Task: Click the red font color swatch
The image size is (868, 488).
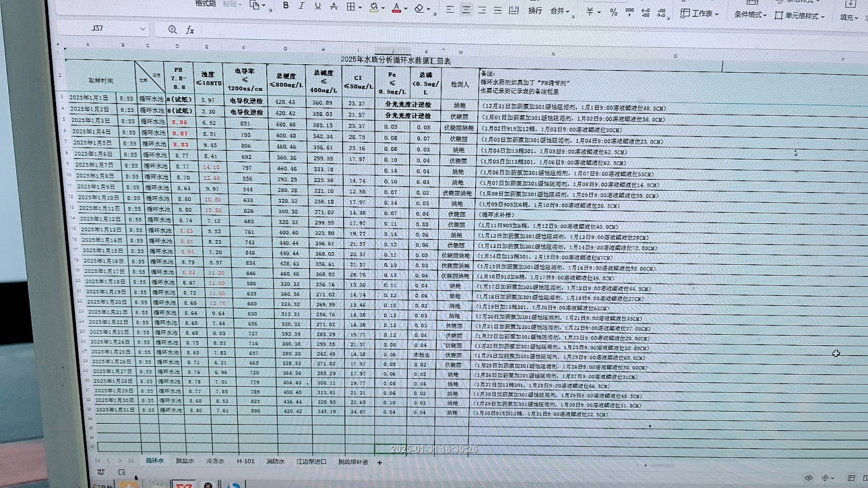Action: point(396,8)
